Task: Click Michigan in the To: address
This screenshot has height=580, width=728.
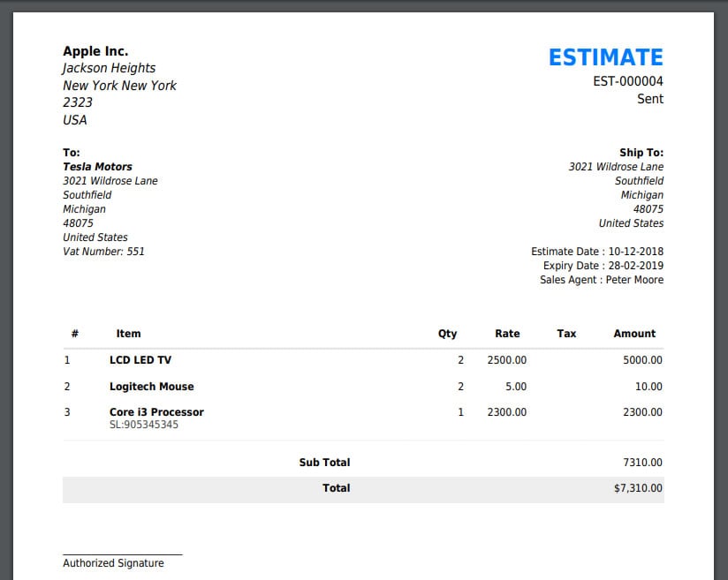Action: point(85,209)
